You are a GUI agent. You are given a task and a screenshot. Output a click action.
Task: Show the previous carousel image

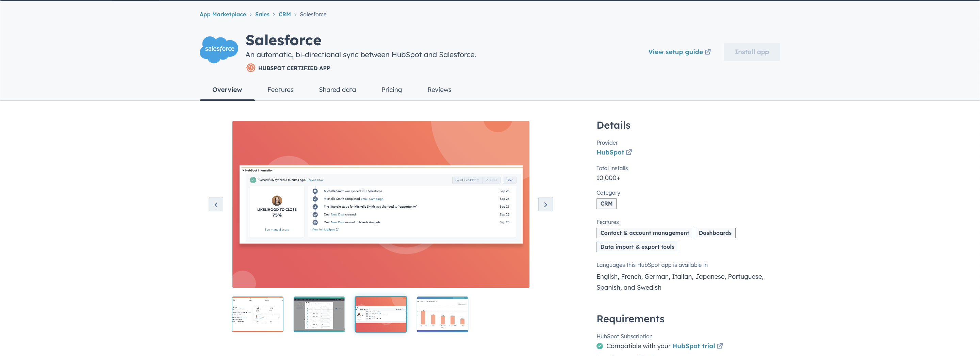click(216, 204)
